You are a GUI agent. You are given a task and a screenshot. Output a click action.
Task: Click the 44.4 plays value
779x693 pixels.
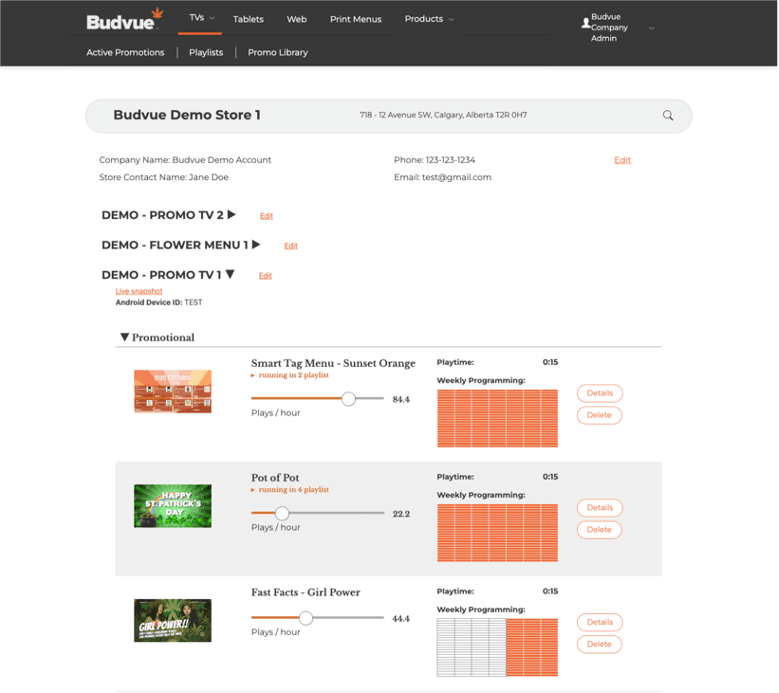401,618
